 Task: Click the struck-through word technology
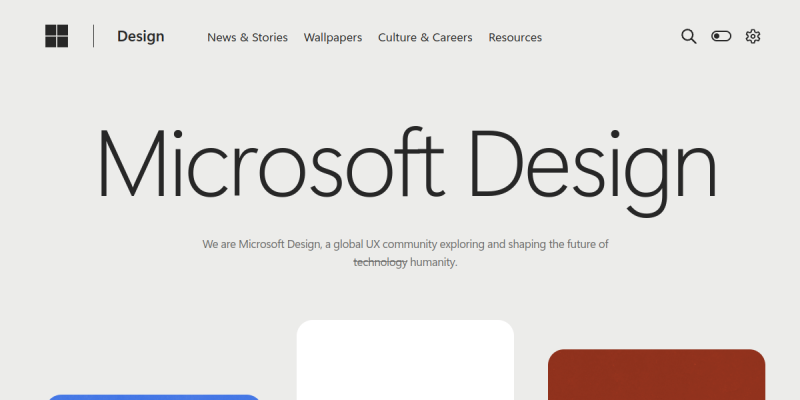click(380, 263)
